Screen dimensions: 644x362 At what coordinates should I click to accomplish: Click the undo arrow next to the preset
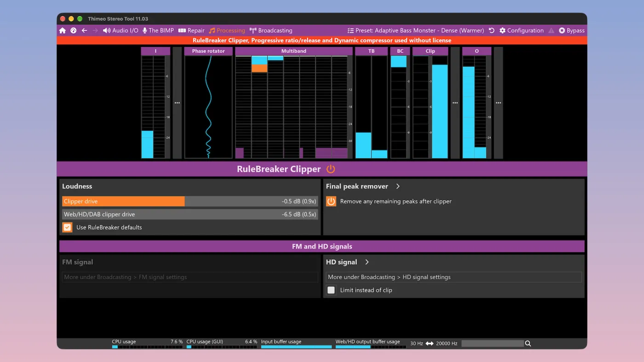491,30
